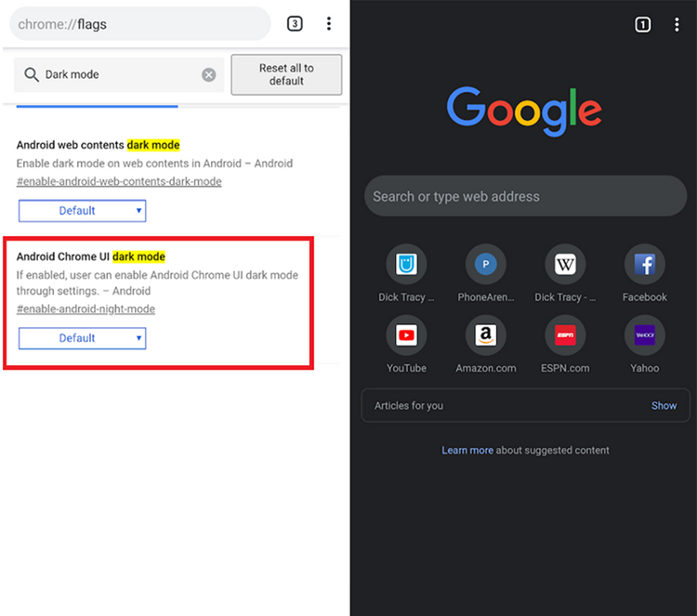Open the three-dot menu on flags page
Viewport: 697px width, 616px height.
click(x=329, y=24)
